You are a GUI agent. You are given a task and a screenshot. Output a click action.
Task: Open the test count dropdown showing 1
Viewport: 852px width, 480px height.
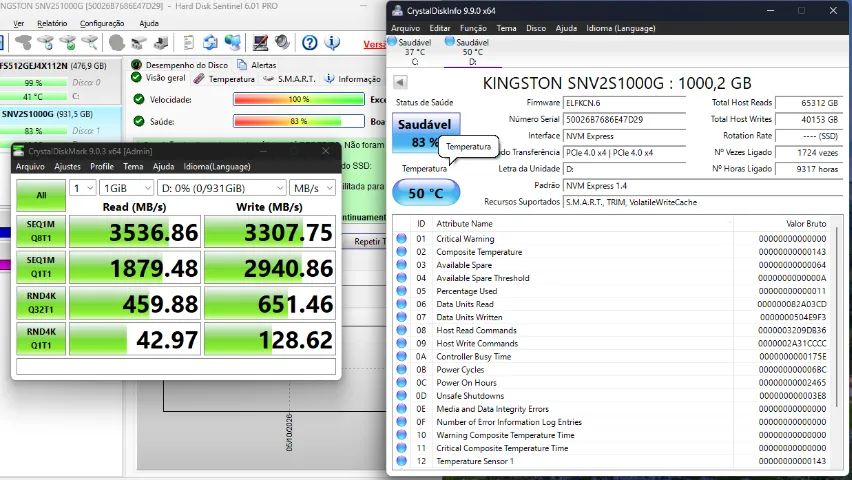pyautogui.click(x=83, y=188)
